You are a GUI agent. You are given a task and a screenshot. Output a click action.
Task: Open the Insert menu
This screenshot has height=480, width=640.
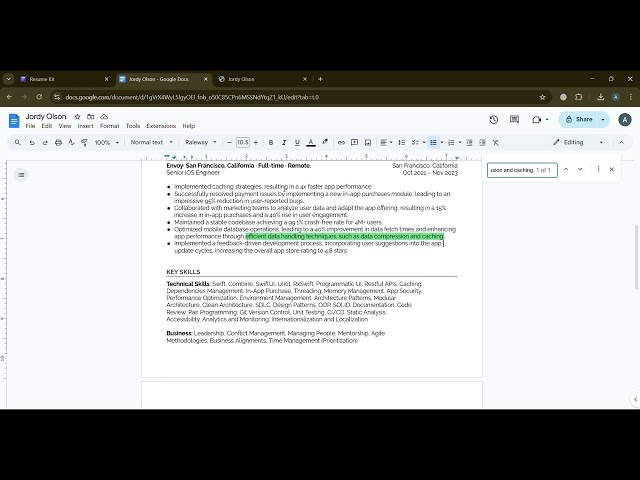(x=85, y=126)
